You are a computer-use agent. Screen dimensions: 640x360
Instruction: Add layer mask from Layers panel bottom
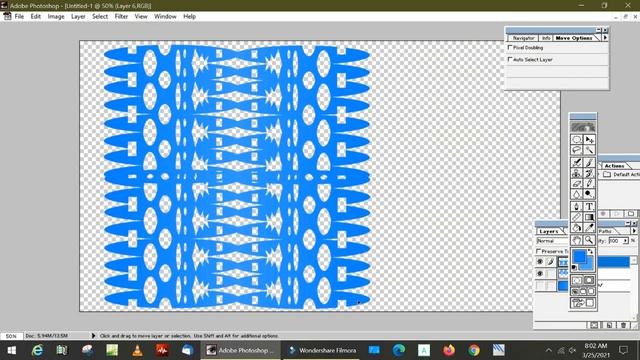click(x=594, y=325)
